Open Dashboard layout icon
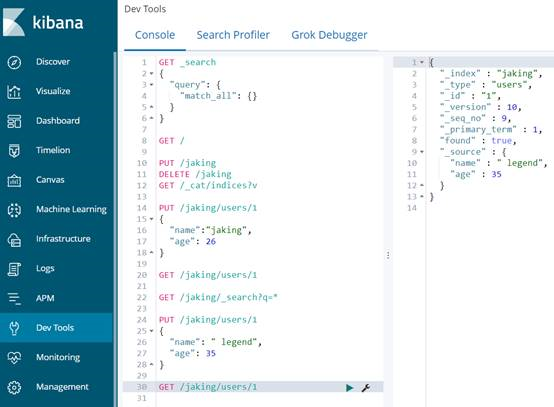Image resolution: width=554 pixels, height=407 pixels. click(14, 121)
